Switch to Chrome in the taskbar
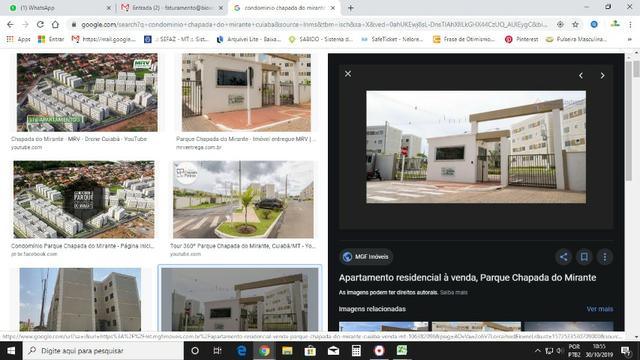This screenshot has width=640, height=360. [x=264, y=351]
